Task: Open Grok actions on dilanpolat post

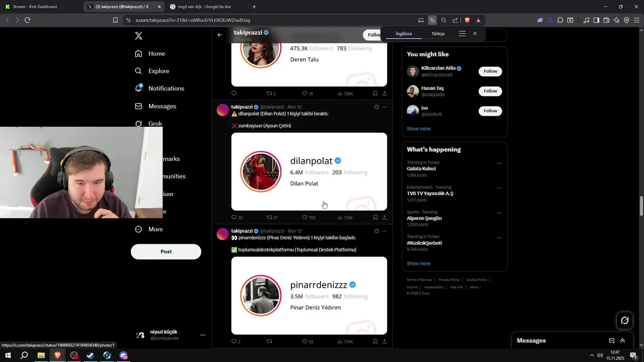Action: click(x=376, y=107)
